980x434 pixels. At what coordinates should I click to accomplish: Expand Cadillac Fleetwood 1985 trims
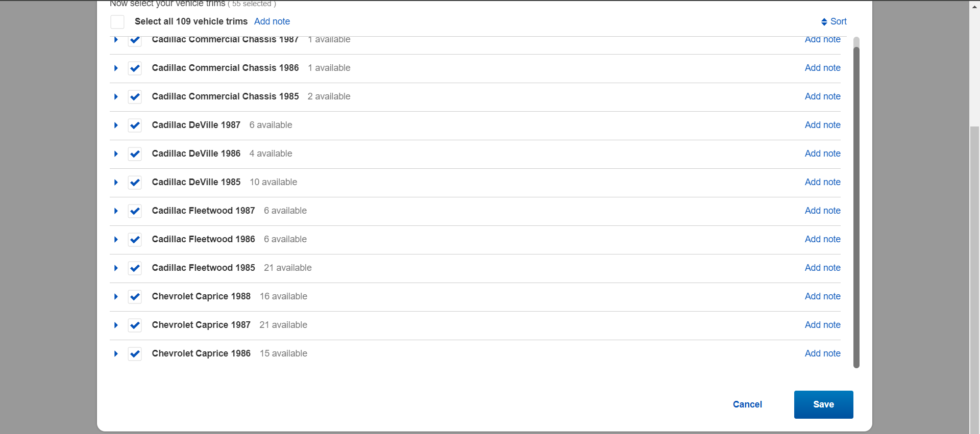tap(116, 268)
